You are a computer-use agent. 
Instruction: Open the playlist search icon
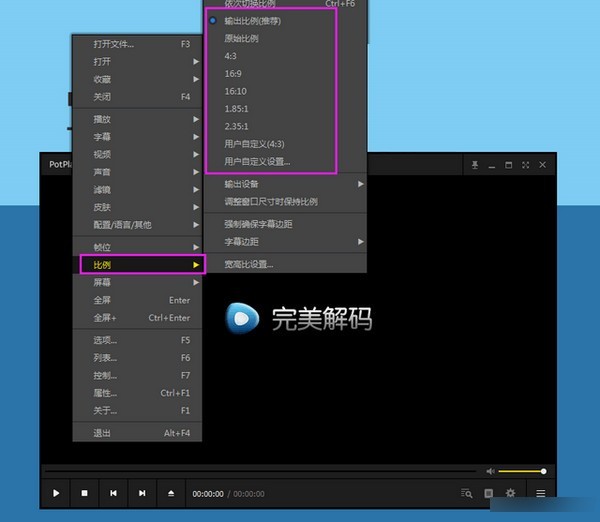(x=466, y=493)
